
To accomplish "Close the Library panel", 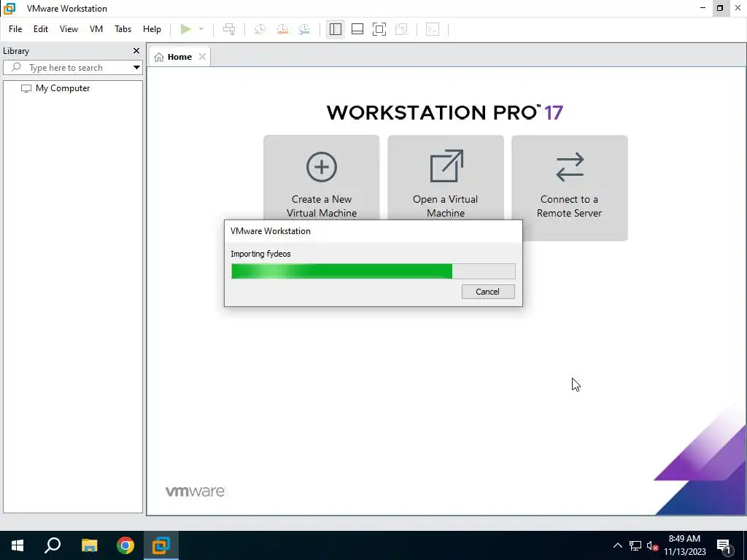I will click(136, 50).
